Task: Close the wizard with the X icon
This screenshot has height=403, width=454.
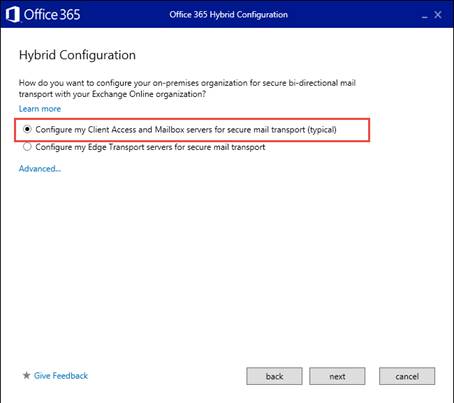Action: (x=438, y=15)
